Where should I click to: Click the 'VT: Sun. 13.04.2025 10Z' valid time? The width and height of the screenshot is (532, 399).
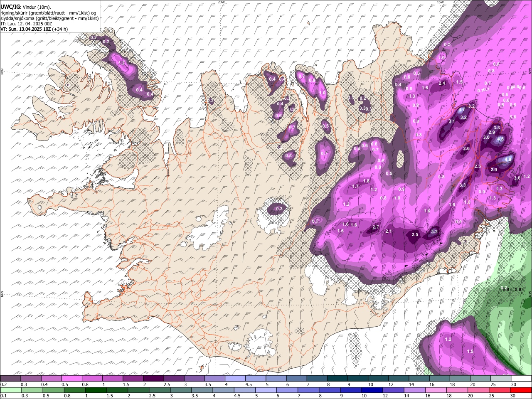coord(25,29)
